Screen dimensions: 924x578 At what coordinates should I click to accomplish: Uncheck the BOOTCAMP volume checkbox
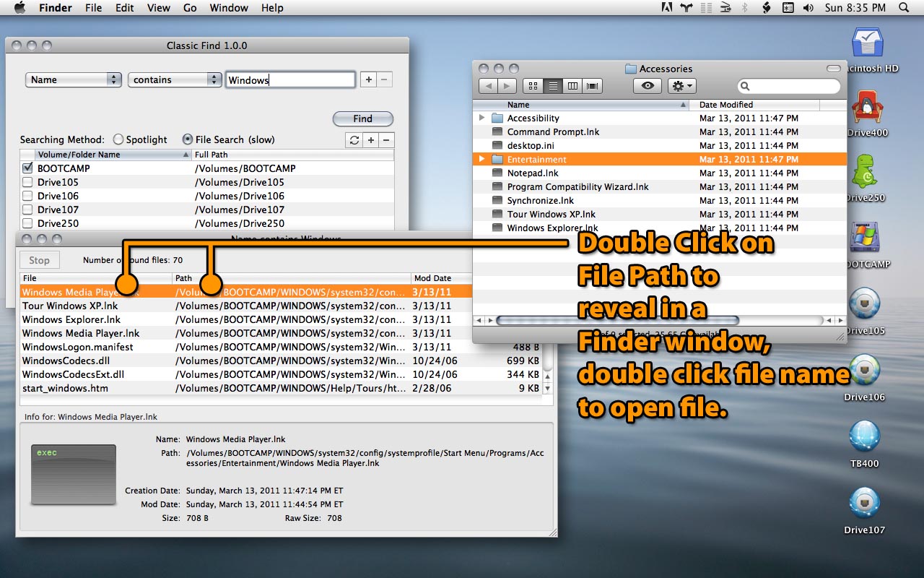pyautogui.click(x=27, y=168)
